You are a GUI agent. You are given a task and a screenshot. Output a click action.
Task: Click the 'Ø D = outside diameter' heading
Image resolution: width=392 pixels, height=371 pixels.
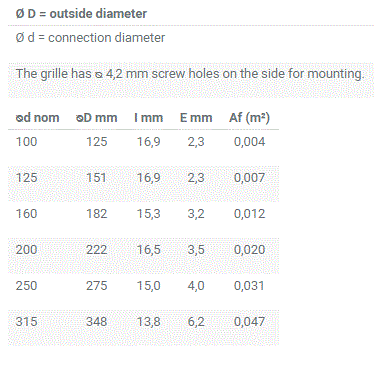tap(81, 14)
